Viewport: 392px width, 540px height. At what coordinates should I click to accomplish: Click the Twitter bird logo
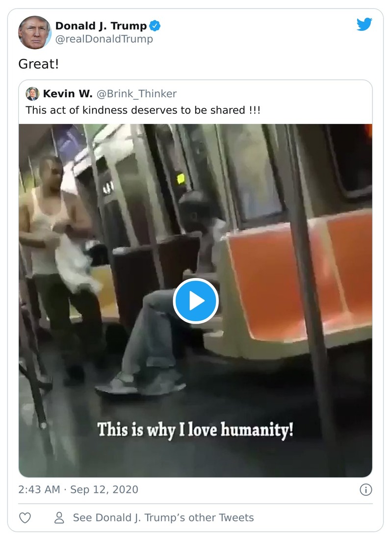coord(364,25)
